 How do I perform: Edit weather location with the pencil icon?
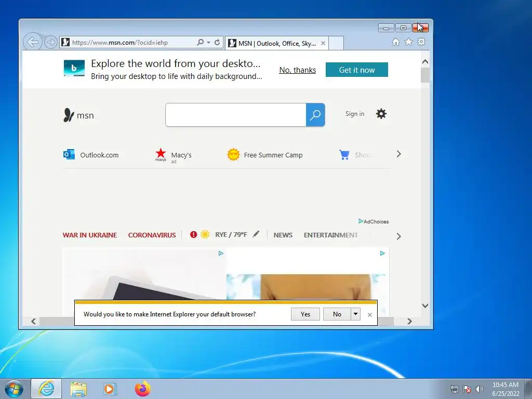coord(256,234)
